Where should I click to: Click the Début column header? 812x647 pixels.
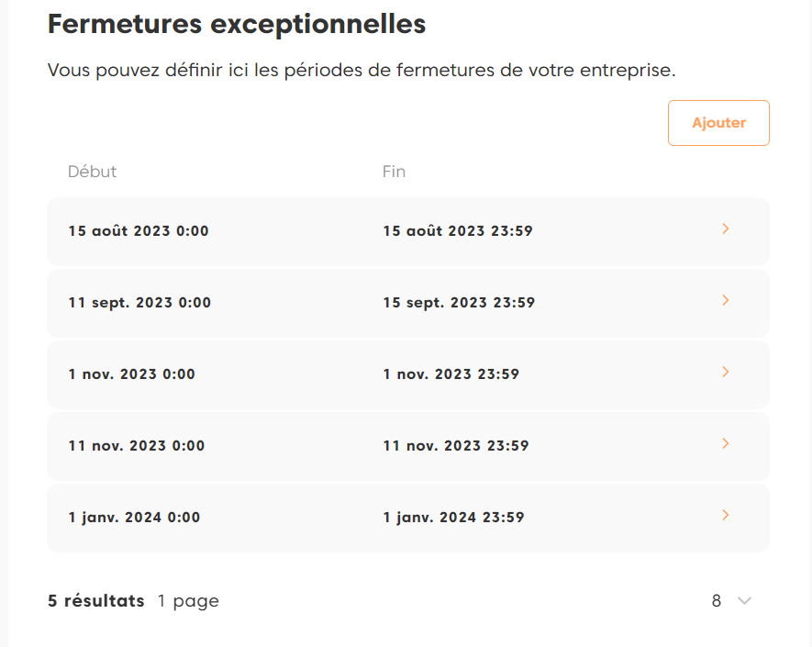(92, 172)
